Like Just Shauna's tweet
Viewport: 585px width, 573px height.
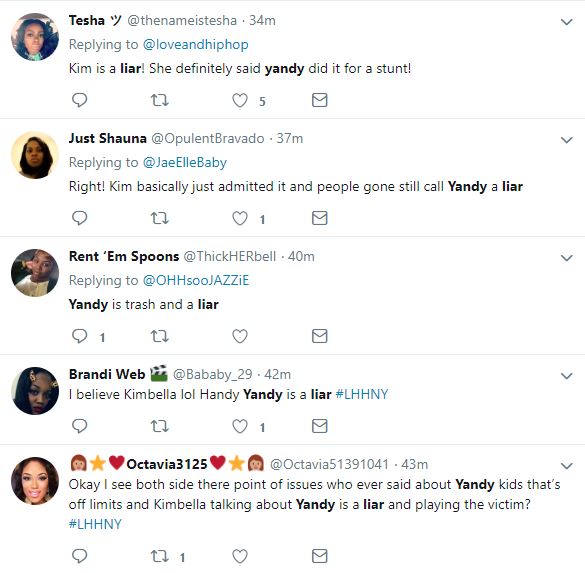point(240,218)
